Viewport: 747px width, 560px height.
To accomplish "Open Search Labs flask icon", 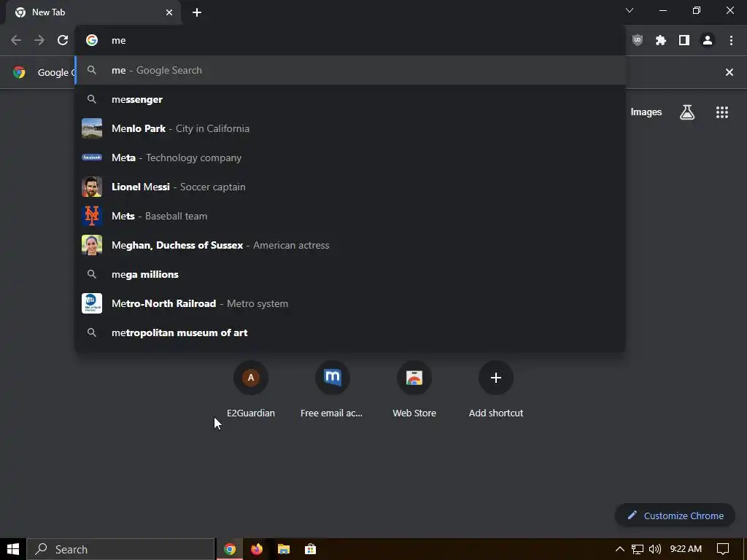I will [687, 112].
